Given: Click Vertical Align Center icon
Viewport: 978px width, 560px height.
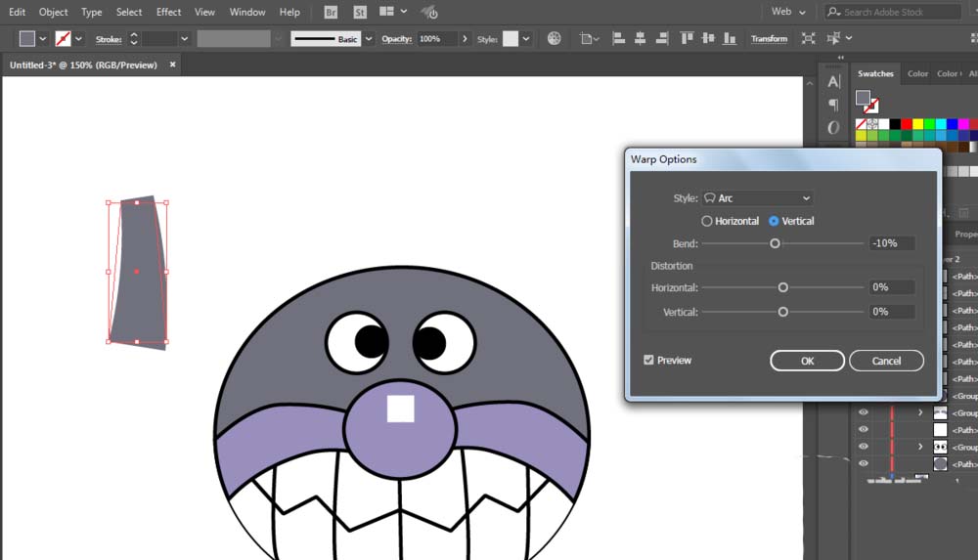Looking at the screenshot, I should click(x=708, y=39).
